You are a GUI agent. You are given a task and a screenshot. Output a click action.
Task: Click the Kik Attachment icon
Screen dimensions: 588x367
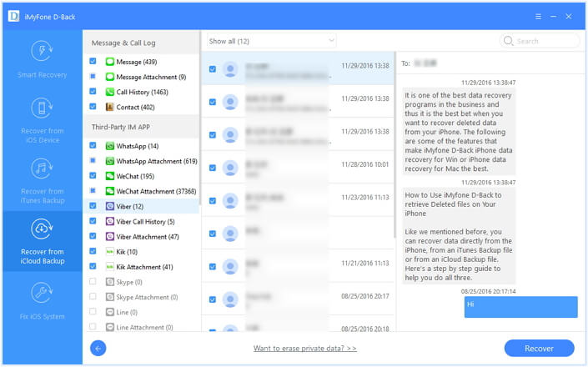pyautogui.click(x=109, y=267)
